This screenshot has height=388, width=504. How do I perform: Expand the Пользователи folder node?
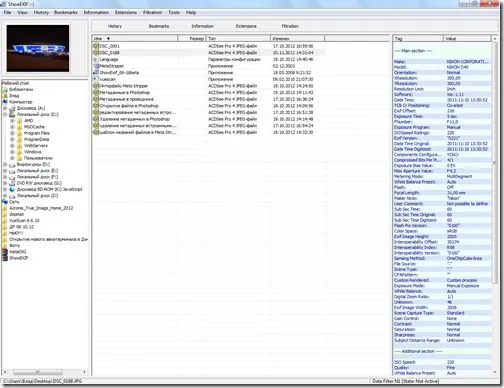click(12, 158)
